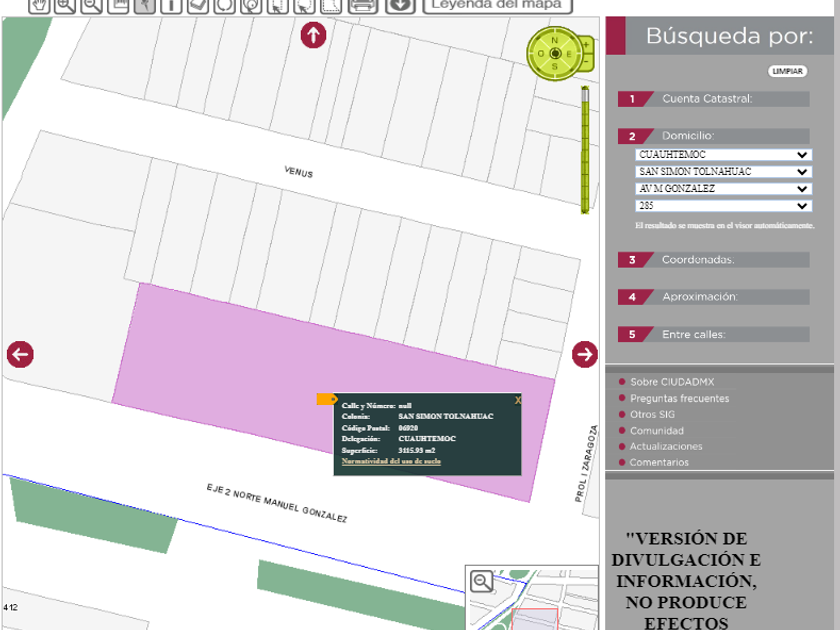Select the pan hand tool
The height and width of the screenshot is (630, 840).
coord(39,5)
